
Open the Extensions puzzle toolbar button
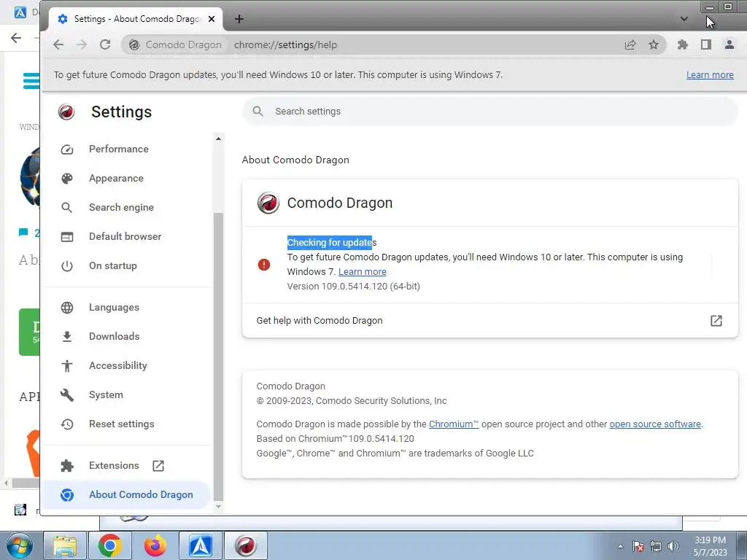click(683, 44)
